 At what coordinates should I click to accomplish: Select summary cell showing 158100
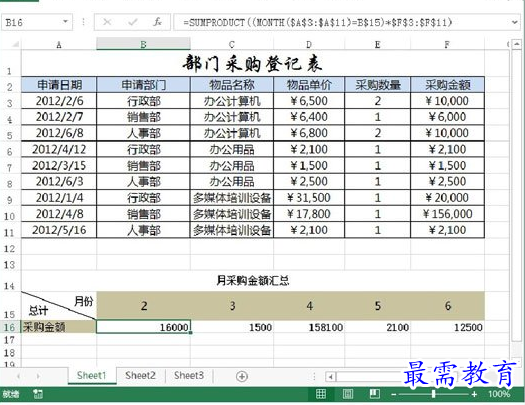[x=309, y=327]
